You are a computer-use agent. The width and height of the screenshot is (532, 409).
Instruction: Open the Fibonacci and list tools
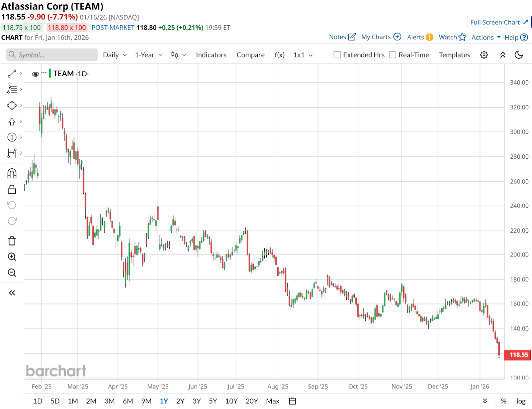pyautogui.click(x=12, y=90)
